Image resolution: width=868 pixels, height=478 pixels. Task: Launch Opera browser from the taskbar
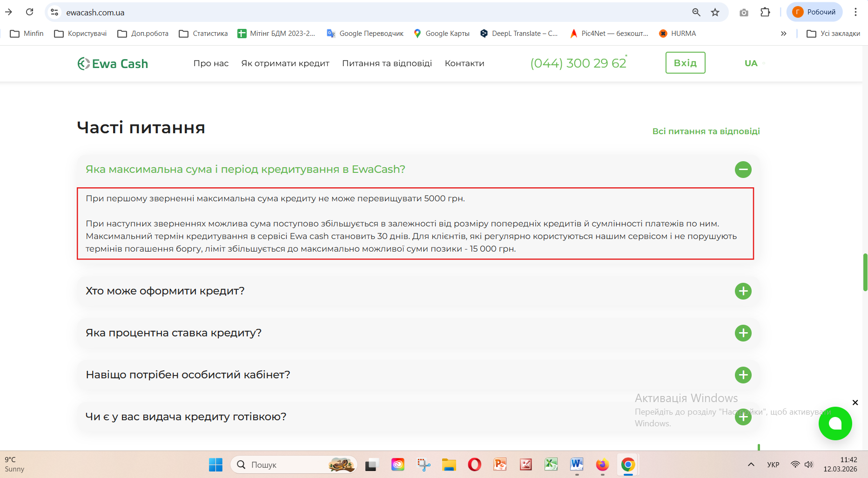coord(474,464)
